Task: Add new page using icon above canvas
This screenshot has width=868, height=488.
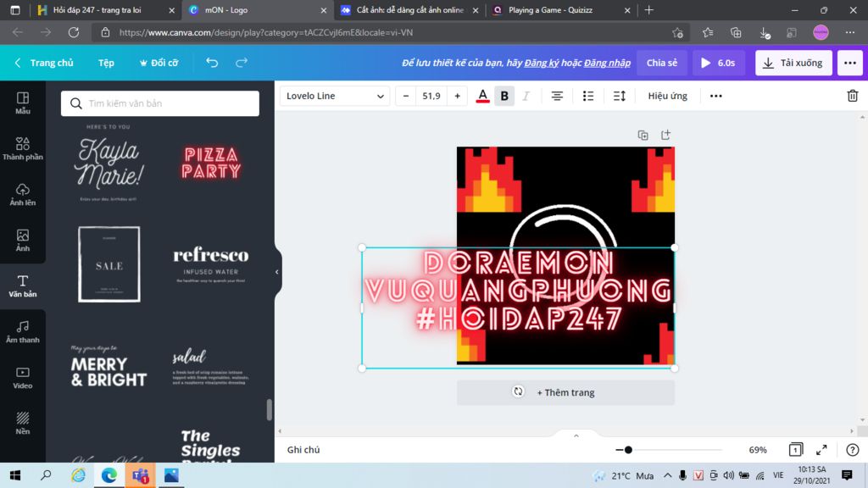Action: tap(665, 135)
